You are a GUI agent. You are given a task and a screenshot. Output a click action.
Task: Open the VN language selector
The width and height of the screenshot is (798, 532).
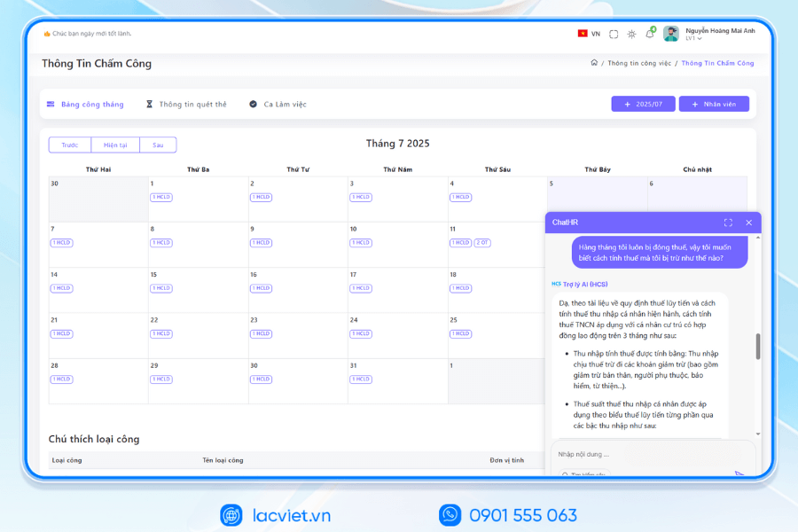596,34
